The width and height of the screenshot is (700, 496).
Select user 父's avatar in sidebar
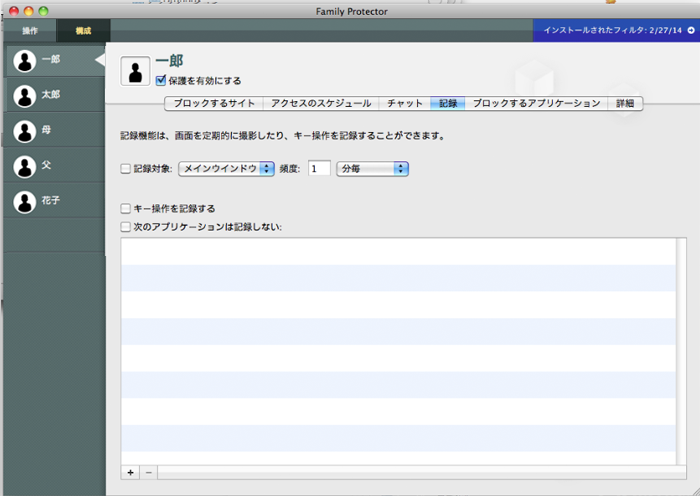click(25, 166)
